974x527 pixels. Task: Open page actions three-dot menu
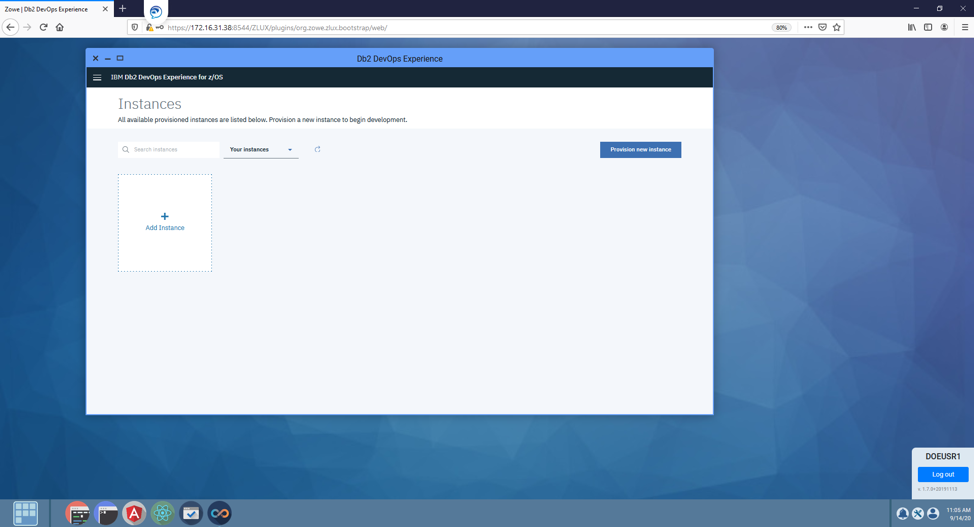coord(808,27)
